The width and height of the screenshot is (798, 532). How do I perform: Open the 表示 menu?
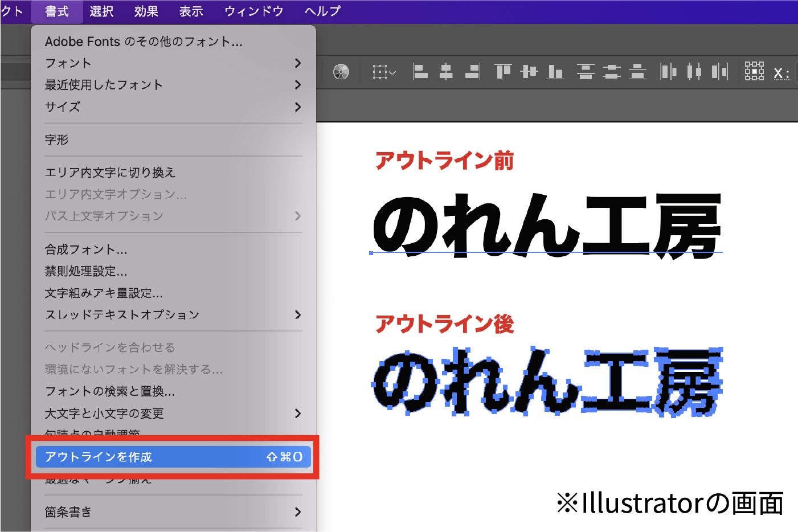191,11
